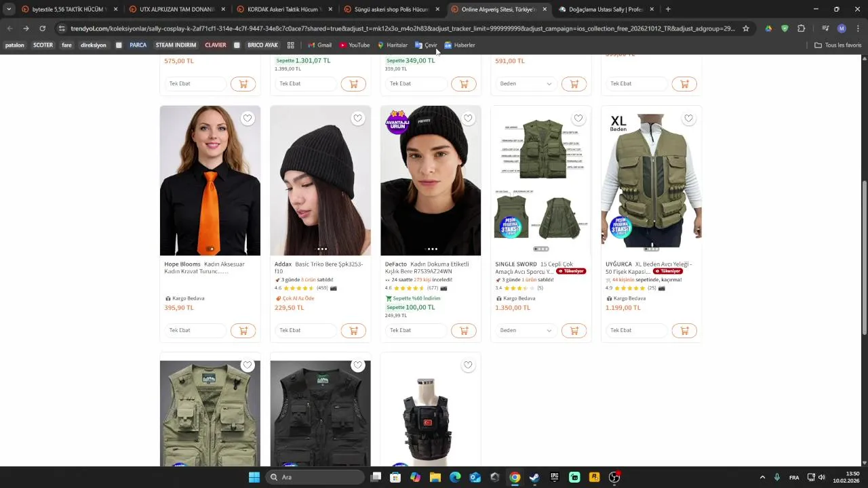Switch to Süngü askeri shop Polis Hücum tab
868x488 pixels.
[391, 9]
